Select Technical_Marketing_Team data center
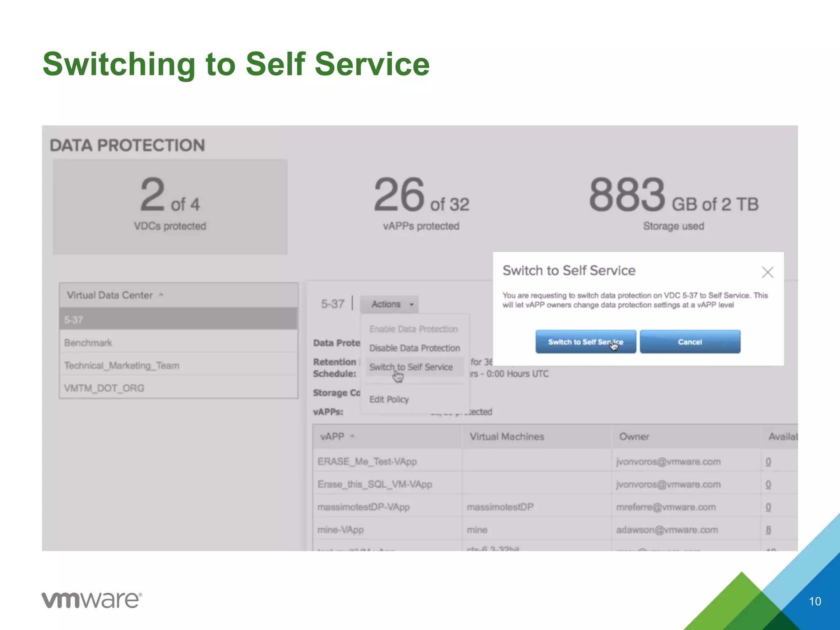This screenshot has width=840, height=630. (178, 365)
